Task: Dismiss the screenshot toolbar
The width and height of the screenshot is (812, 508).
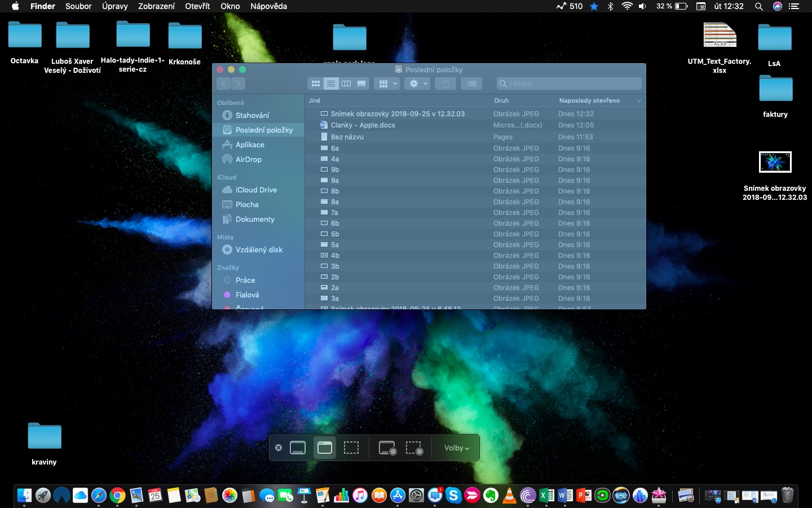Action: [279, 448]
